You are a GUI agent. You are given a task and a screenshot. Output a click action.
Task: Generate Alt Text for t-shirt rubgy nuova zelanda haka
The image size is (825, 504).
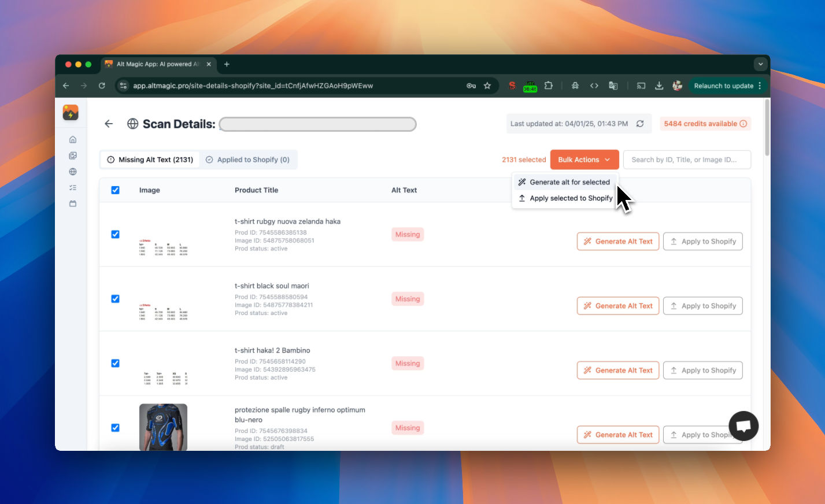pos(618,242)
